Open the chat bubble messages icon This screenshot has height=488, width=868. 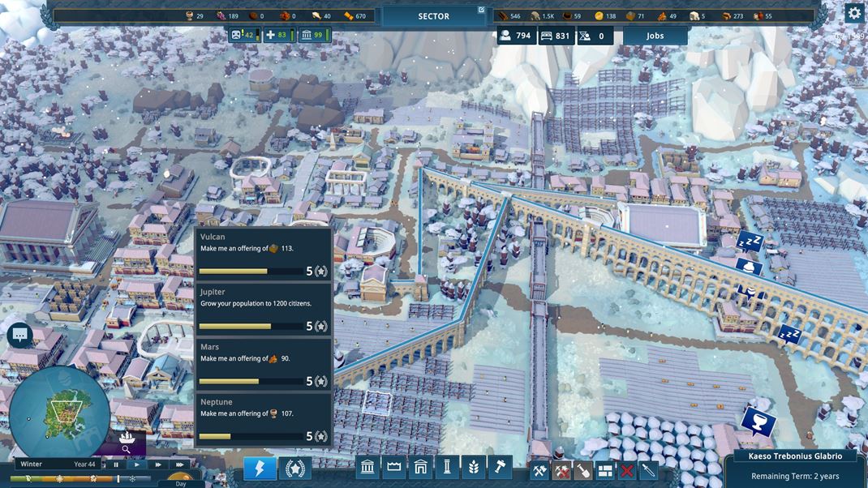pyautogui.click(x=20, y=334)
